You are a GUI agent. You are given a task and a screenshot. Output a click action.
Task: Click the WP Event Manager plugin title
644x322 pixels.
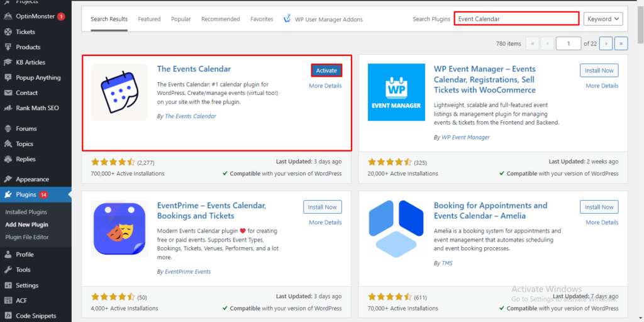tap(485, 79)
